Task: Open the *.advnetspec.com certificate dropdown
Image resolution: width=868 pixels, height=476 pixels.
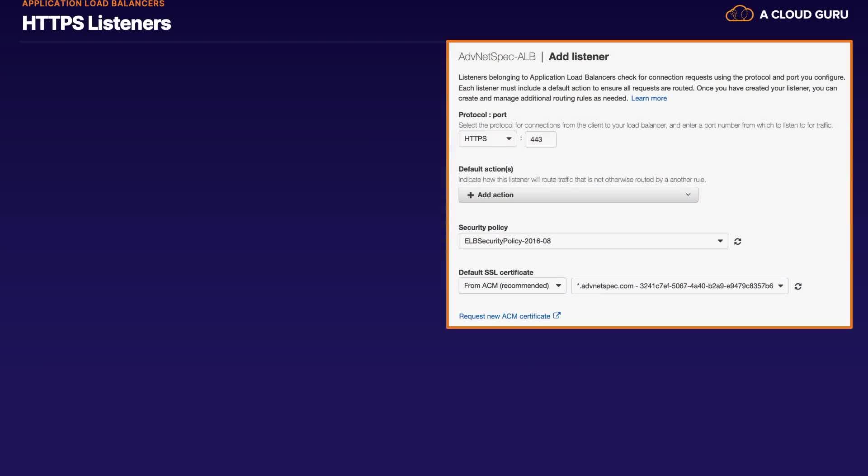Action: 679,286
